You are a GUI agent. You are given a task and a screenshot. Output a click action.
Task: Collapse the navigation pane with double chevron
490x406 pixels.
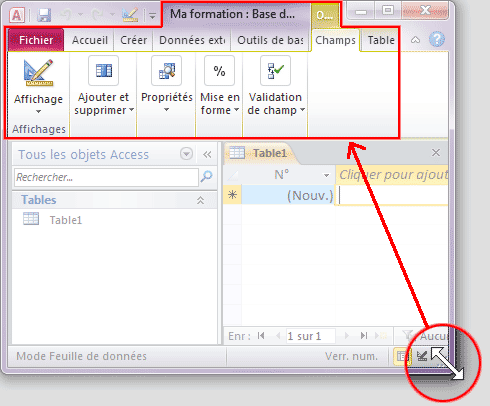click(x=207, y=154)
